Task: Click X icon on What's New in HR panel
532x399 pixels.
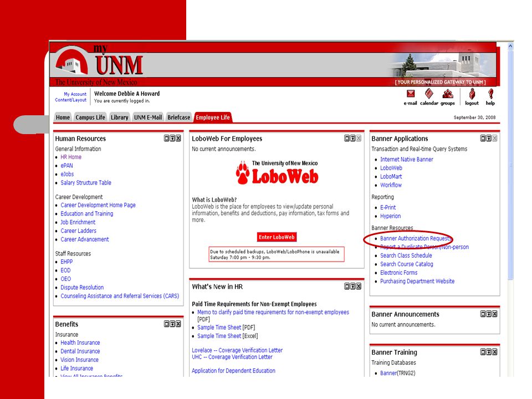Action: tap(359, 287)
